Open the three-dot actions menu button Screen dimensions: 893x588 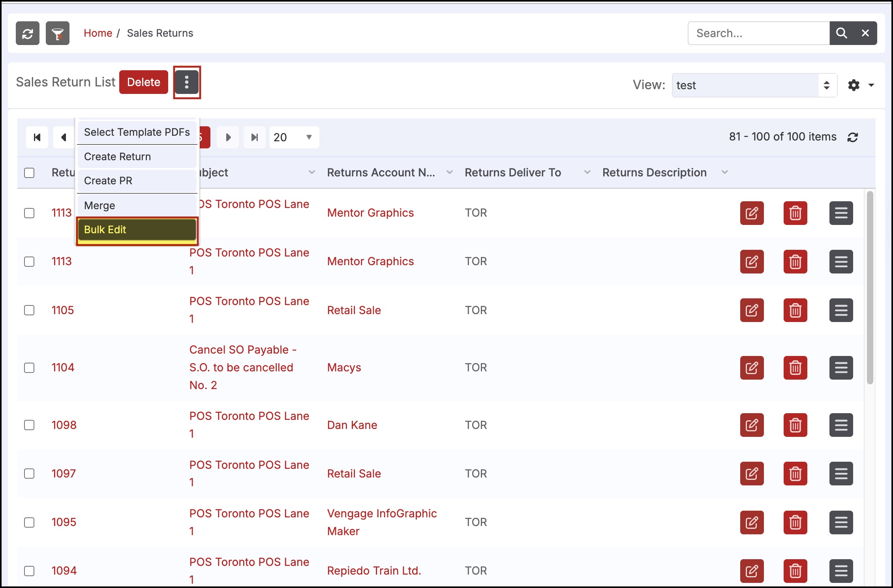(187, 82)
